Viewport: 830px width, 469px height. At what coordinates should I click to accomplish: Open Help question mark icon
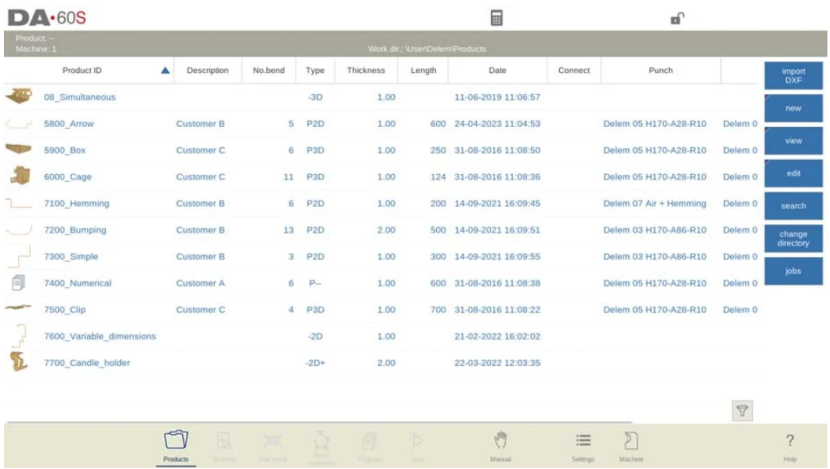789,445
